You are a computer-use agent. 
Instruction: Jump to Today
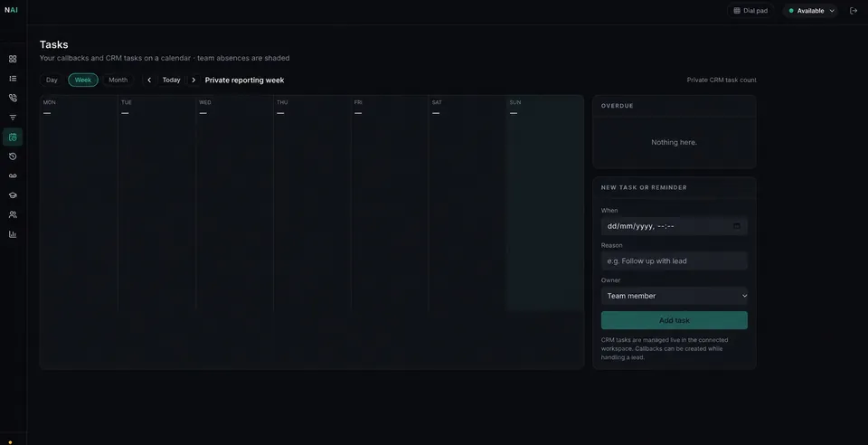pyautogui.click(x=171, y=80)
